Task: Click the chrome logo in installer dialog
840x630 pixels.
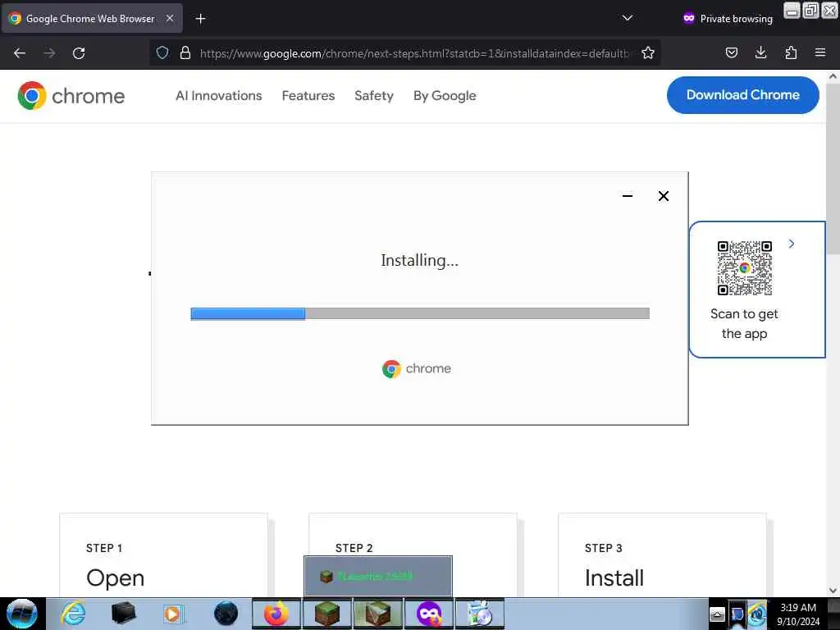Action: coord(416,368)
